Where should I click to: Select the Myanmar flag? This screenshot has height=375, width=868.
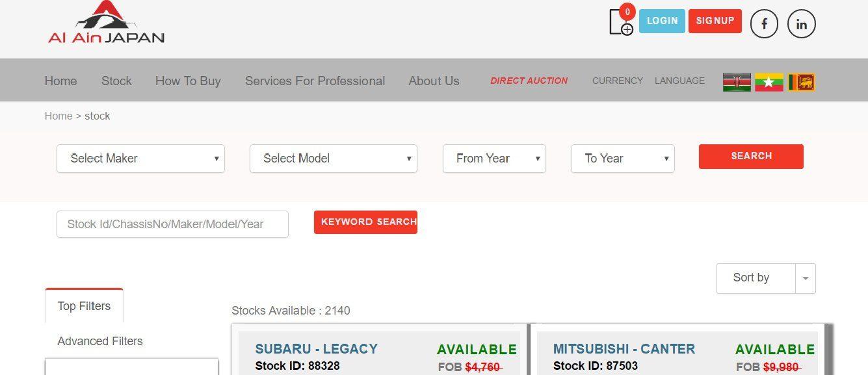point(769,82)
